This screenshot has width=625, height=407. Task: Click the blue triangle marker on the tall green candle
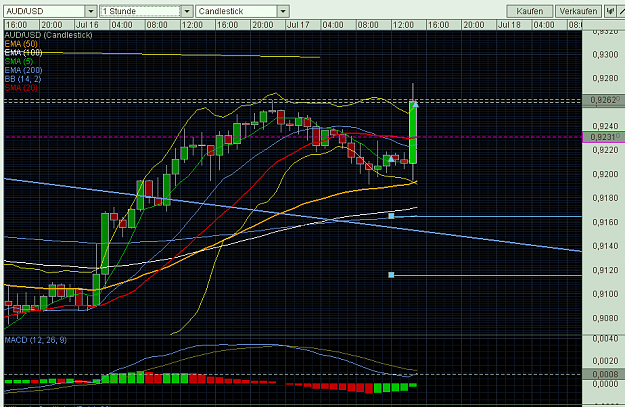click(415, 104)
